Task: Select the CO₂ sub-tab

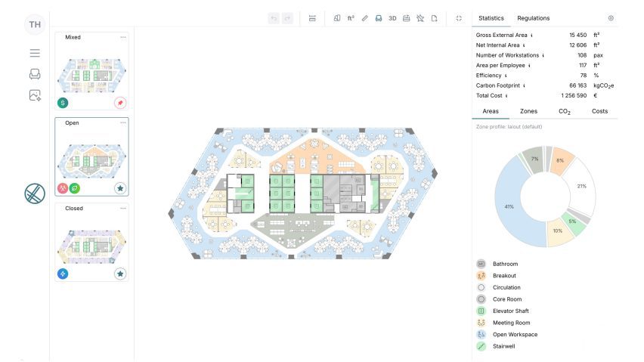Action: click(565, 111)
